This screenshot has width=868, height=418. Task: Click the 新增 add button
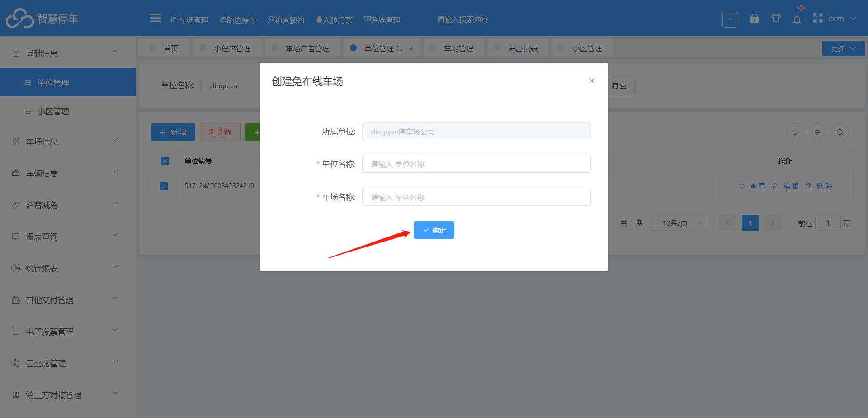point(173,132)
